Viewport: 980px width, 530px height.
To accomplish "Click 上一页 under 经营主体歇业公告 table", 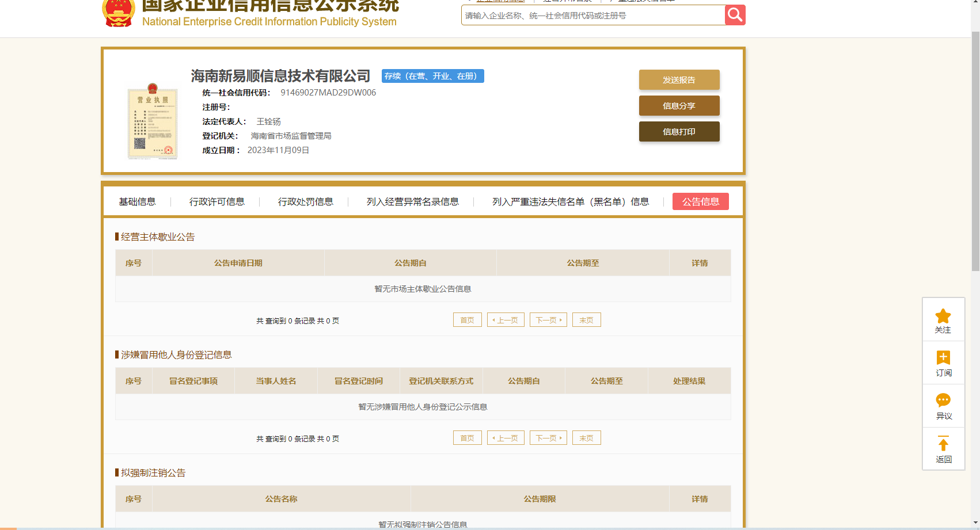I will [506, 320].
